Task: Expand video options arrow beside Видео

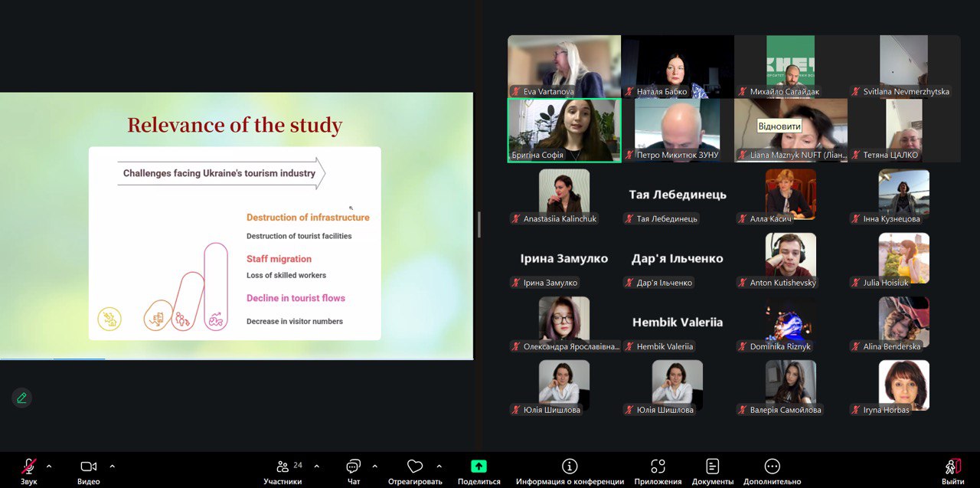Action: point(112,466)
